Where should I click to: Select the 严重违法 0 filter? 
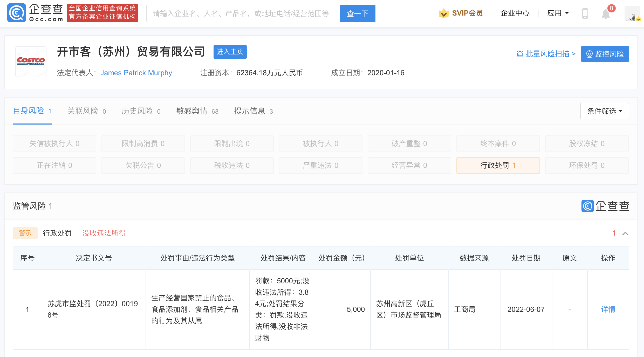321,166
